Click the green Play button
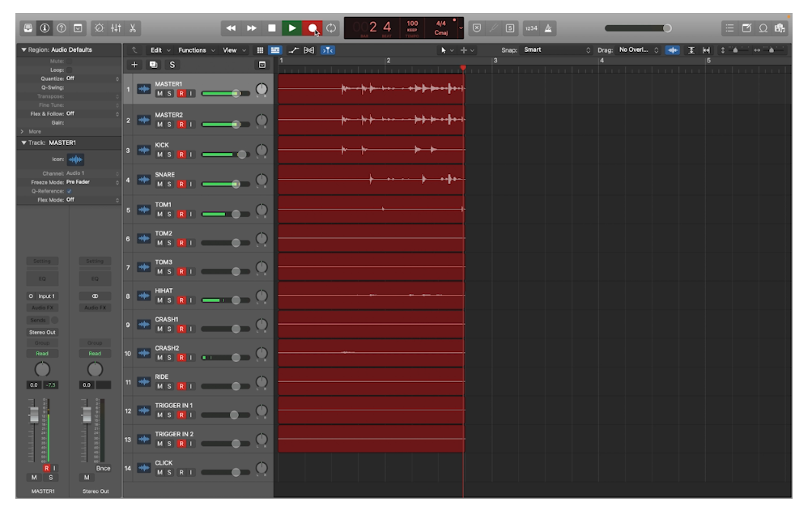The image size is (812, 506). (292, 28)
